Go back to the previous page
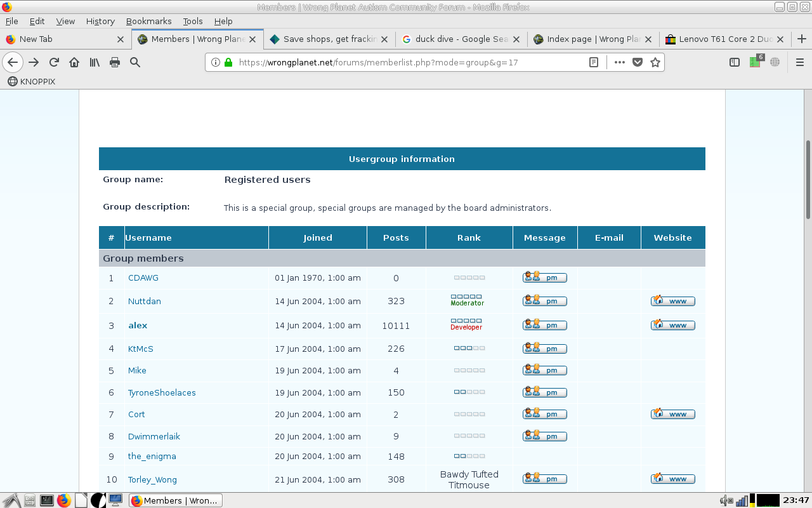The image size is (812, 508). (13, 62)
